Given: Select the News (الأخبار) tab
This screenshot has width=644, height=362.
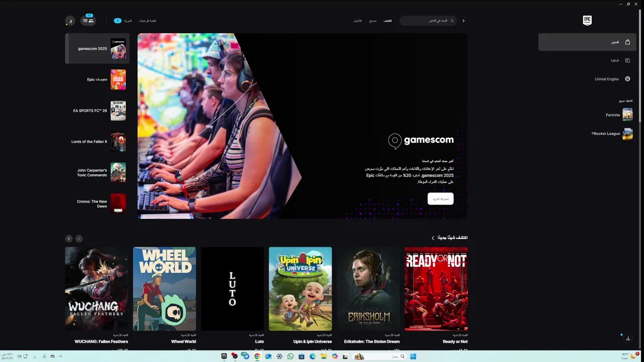Looking at the screenshot, I should (x=357, y=21).
